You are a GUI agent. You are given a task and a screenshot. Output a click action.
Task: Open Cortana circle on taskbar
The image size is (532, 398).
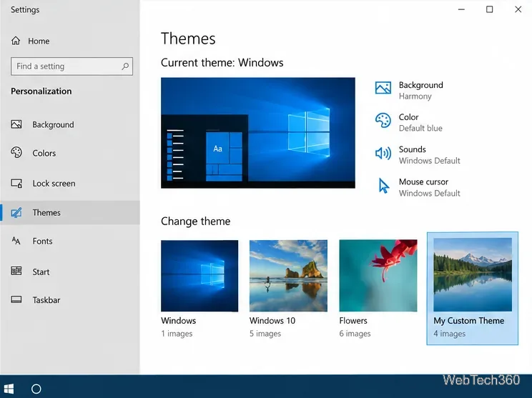coord(36,389)
